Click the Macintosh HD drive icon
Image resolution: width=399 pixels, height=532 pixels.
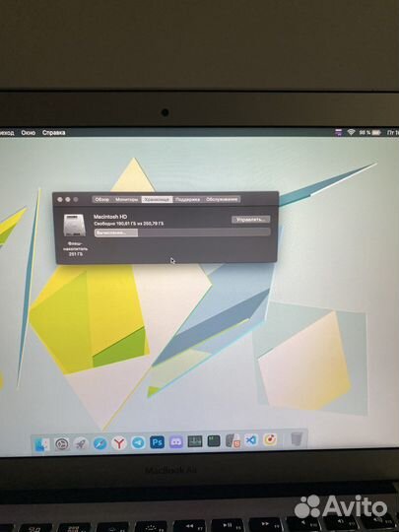coord(74,226)
